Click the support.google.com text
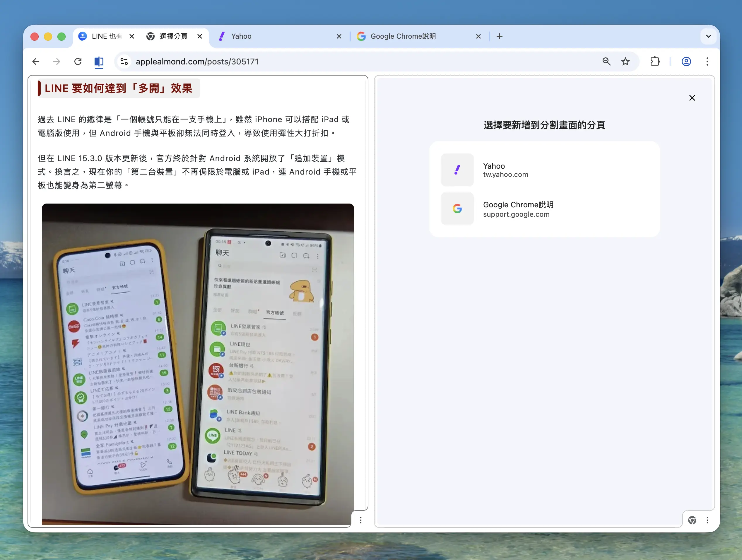The width and height of the screenshot is (742, 560). tap(516, 214)
